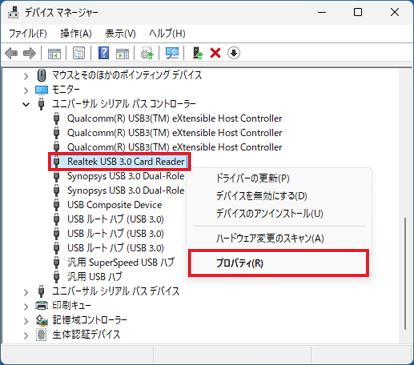Image resolution: width=414 pixels, height=365 pixels.
Task: Expand the 印刷キュー node
Action: 26,306
